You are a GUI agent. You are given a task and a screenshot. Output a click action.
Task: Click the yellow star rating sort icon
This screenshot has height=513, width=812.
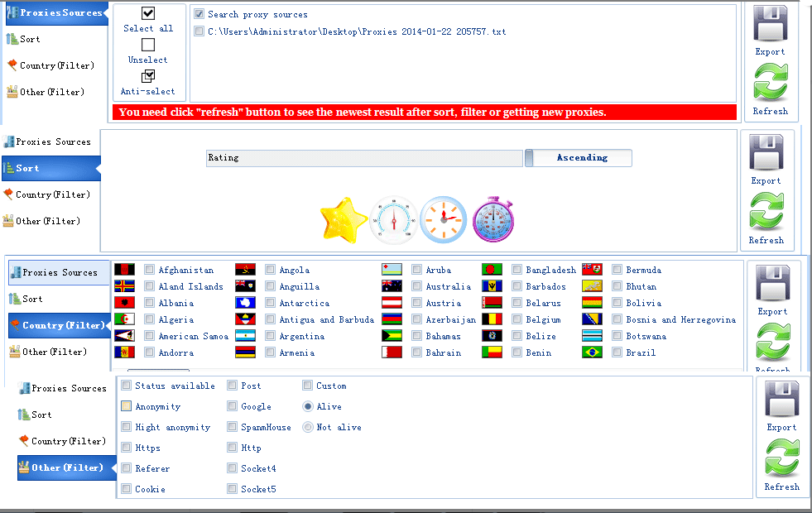[x=344, y=220]
